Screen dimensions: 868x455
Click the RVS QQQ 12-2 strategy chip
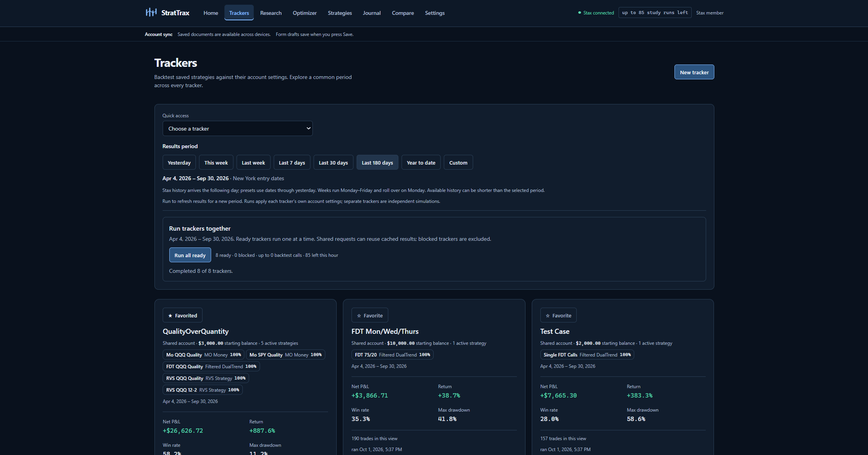coord(203,390)
